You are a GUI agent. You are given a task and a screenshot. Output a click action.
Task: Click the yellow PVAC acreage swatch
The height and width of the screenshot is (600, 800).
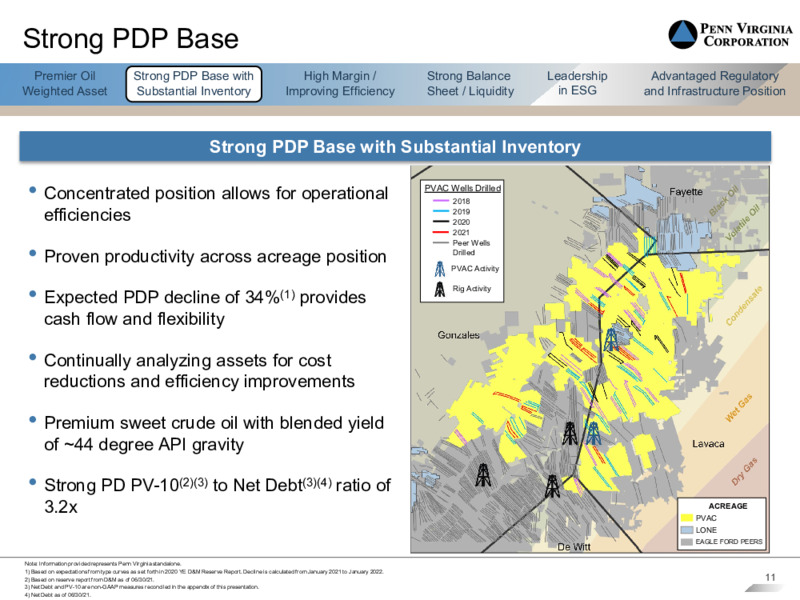pyautogui.click(x=687, y=518)
